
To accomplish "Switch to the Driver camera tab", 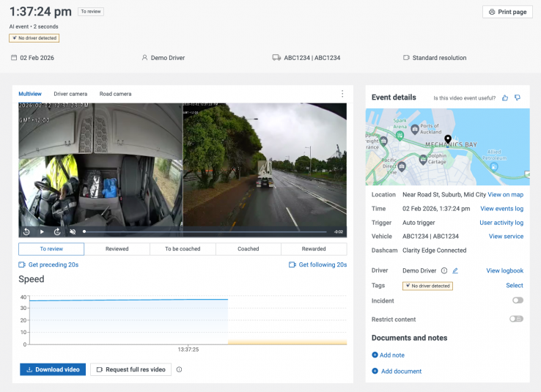I will click(x=70, y=94).
